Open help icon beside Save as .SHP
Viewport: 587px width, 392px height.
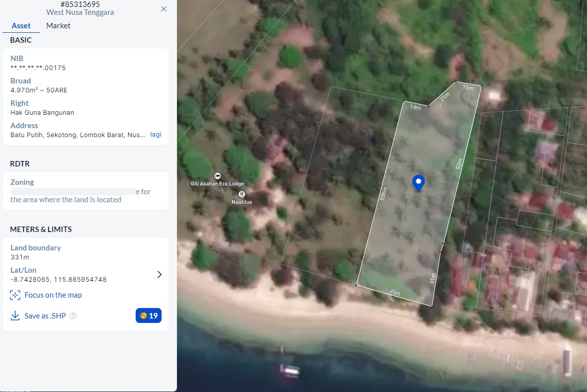(x=73, y=316)
